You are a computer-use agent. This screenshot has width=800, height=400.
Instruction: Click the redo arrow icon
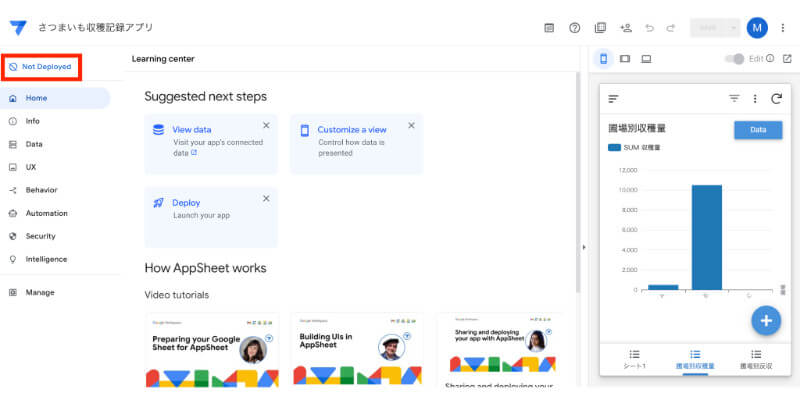click(671, 28)
